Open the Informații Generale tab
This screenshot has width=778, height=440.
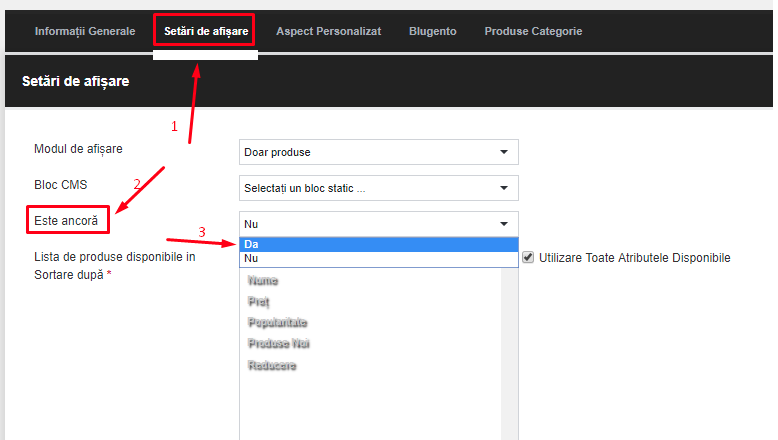click(85, 31)
